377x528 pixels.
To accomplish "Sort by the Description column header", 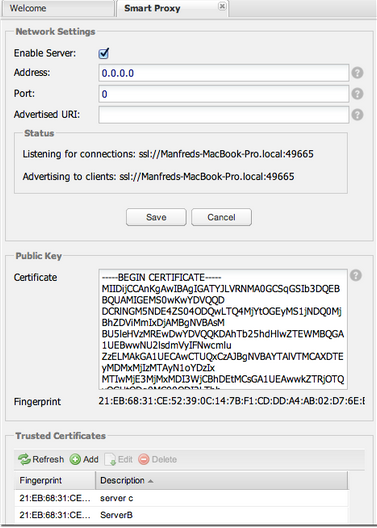I will pos(221,481).
